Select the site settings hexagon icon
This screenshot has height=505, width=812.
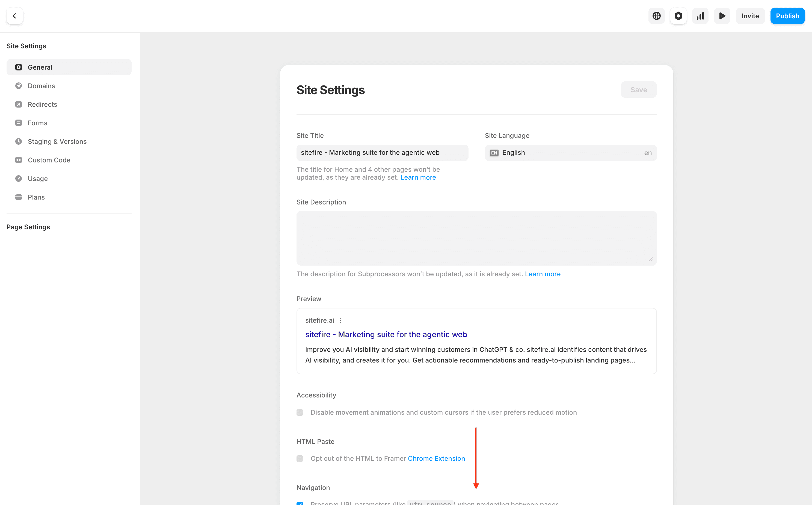click(678, 16)
